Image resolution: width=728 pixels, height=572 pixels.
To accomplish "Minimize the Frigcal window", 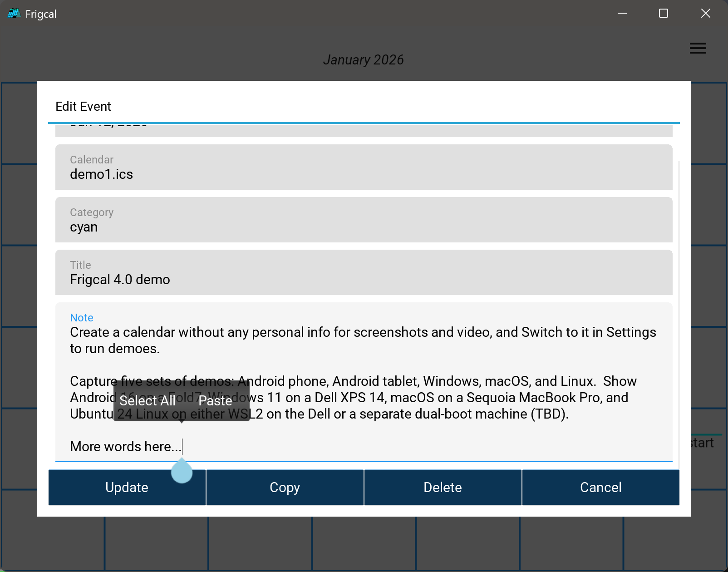I will point(622,14).
